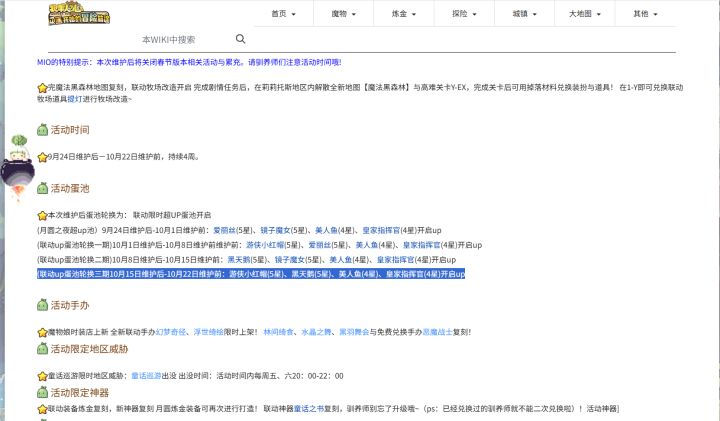Click the 活动时间 section heading
The height and width of the screenshot is (421, 720).
(70, 130)
